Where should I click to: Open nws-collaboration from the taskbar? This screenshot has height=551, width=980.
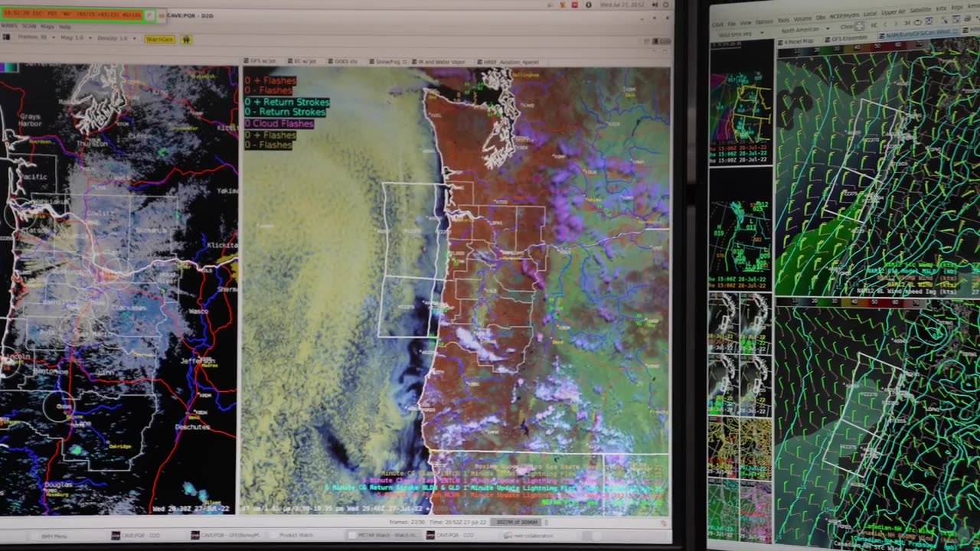[x=528, y=536]
